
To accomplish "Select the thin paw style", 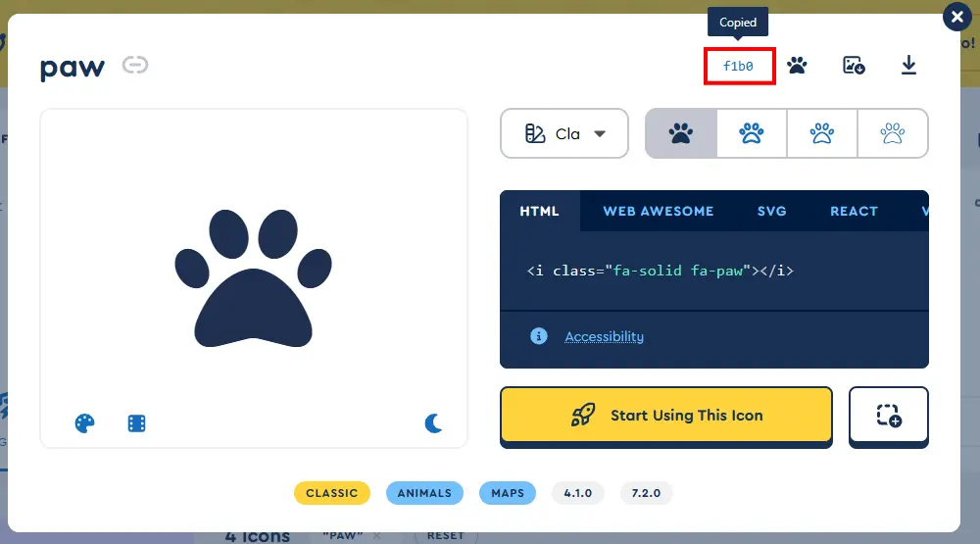I will 892,133.
